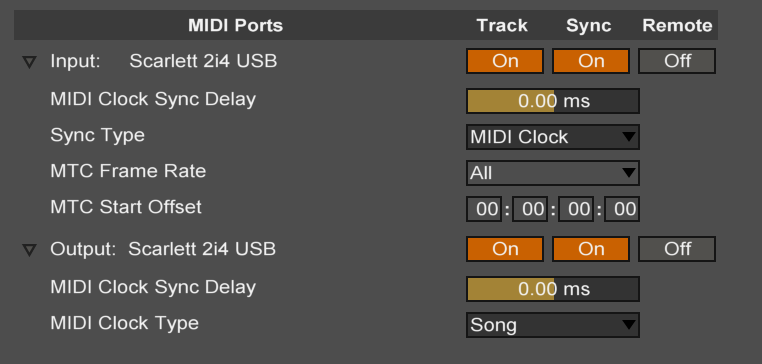Collapse the Output Scarlett 2i4 USB triangle
Image resolution: width=762 pixels, height=364 pixels.
[x=30, y=250]
